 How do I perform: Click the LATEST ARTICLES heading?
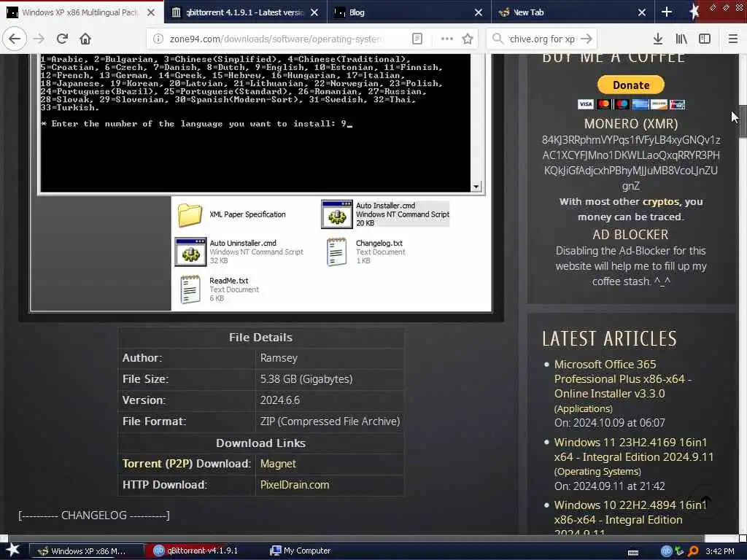609,338
